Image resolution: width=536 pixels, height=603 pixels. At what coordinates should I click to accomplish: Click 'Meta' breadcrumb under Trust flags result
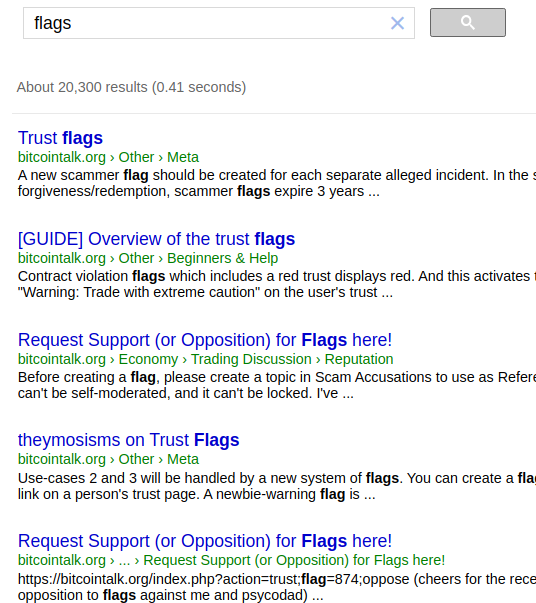tap(183, 157)
